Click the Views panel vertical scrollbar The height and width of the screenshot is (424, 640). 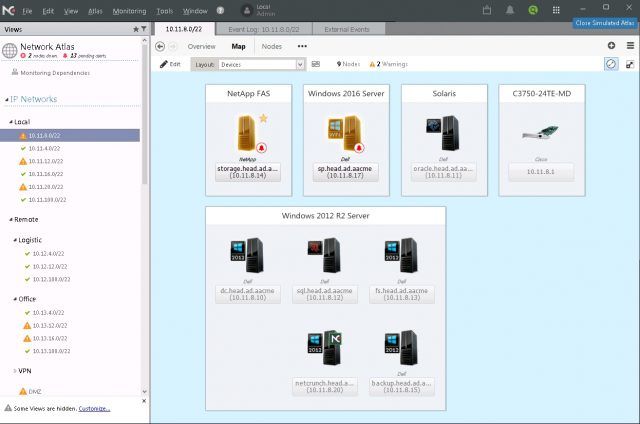(144, 115)
